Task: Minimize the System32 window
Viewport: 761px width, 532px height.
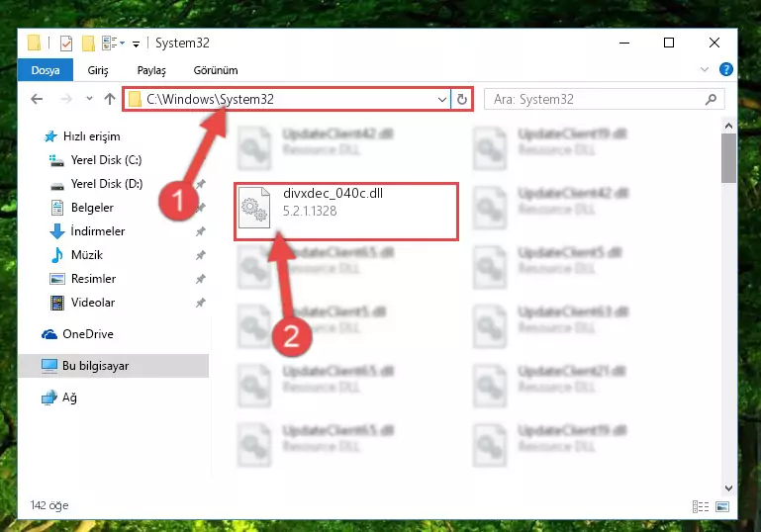Action: pyautogui.click(x=624, y=43)
